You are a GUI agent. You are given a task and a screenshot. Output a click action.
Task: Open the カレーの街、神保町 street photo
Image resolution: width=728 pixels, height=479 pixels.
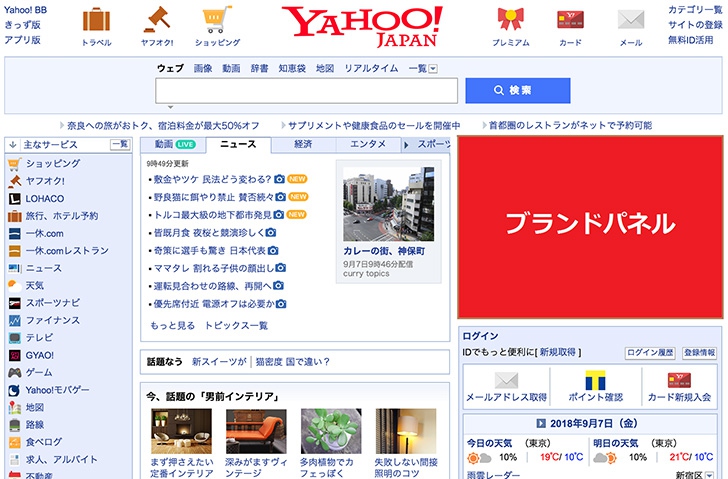(389, 204)
